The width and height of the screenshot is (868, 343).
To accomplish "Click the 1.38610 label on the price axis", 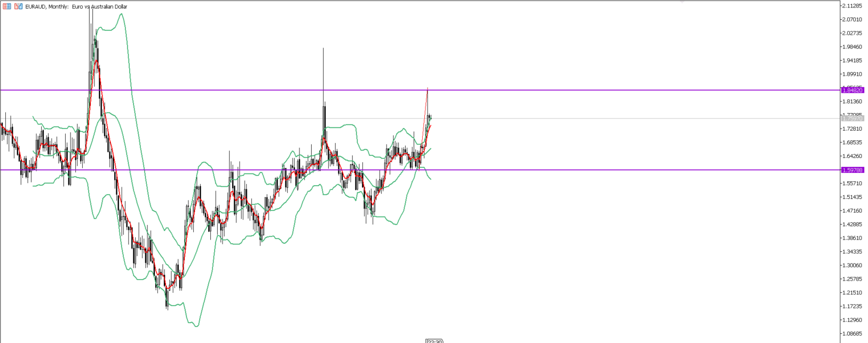I will coord(852,238).
